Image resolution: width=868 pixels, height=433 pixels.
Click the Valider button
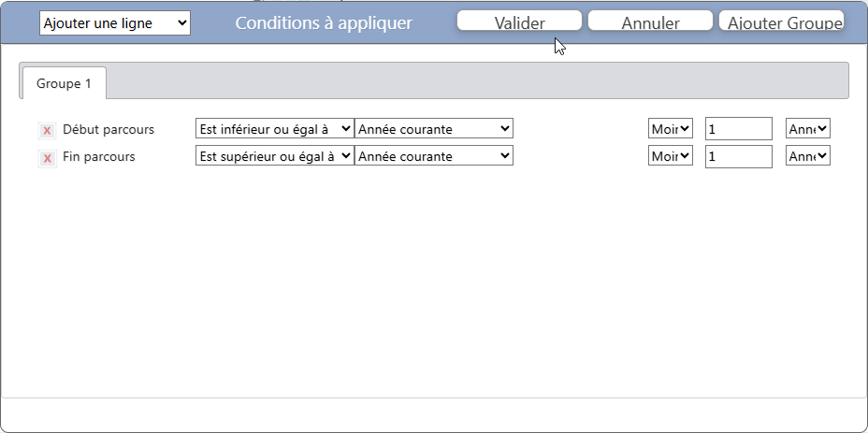[519, 22]
